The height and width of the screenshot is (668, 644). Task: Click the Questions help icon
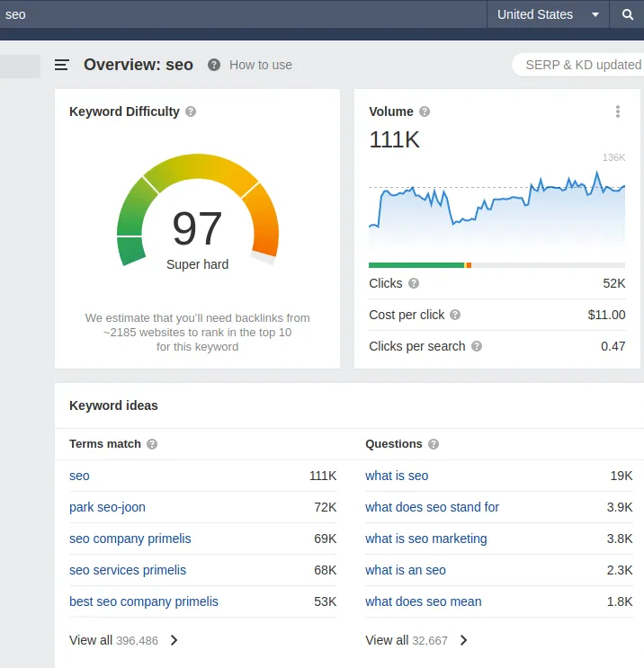click(x=434, y=444)
